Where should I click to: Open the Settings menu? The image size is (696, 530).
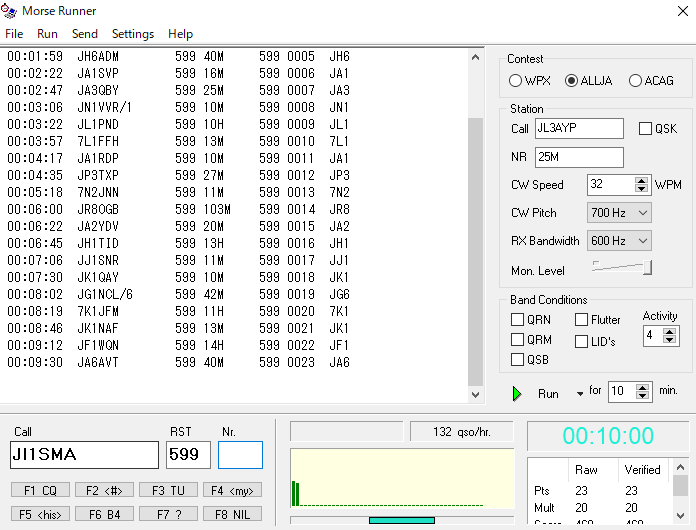coord(133,34)
